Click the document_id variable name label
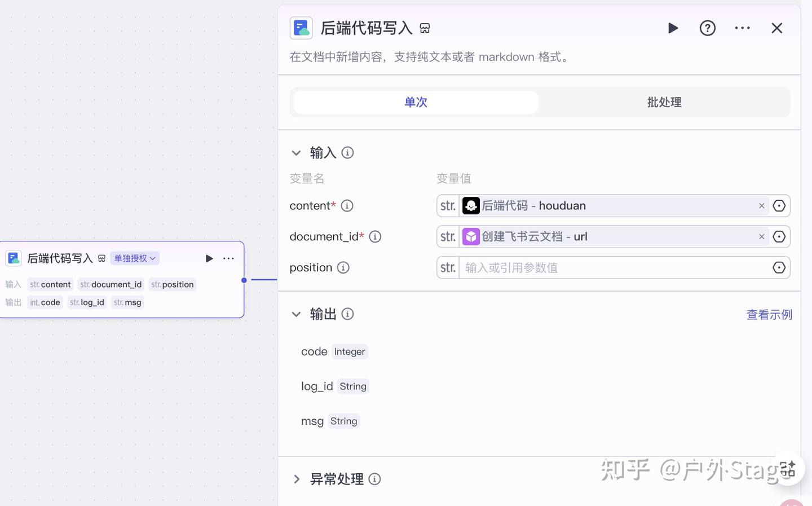 [324, 237]
